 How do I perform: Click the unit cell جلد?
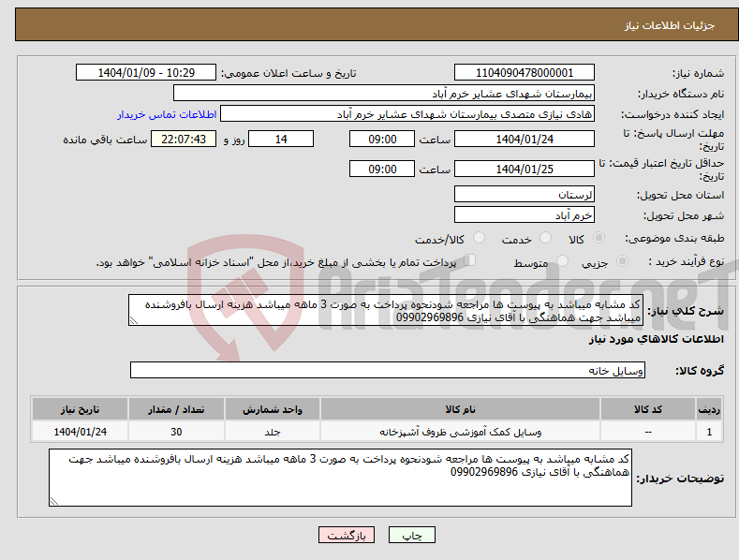pos(273,432)
